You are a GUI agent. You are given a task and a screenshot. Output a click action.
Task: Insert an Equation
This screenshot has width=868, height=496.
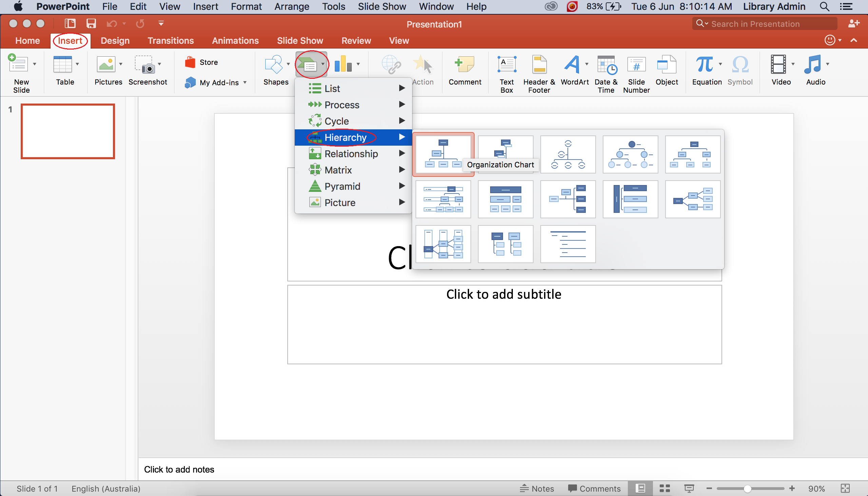(x=704, y=64)
